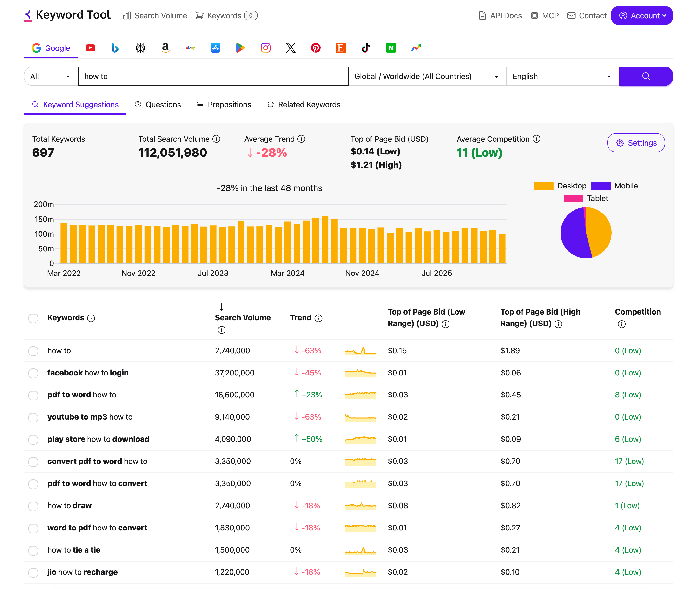Check the "pdf to word how to" row
The width and height of the screenshot is (700, 589).
(33, 395)
